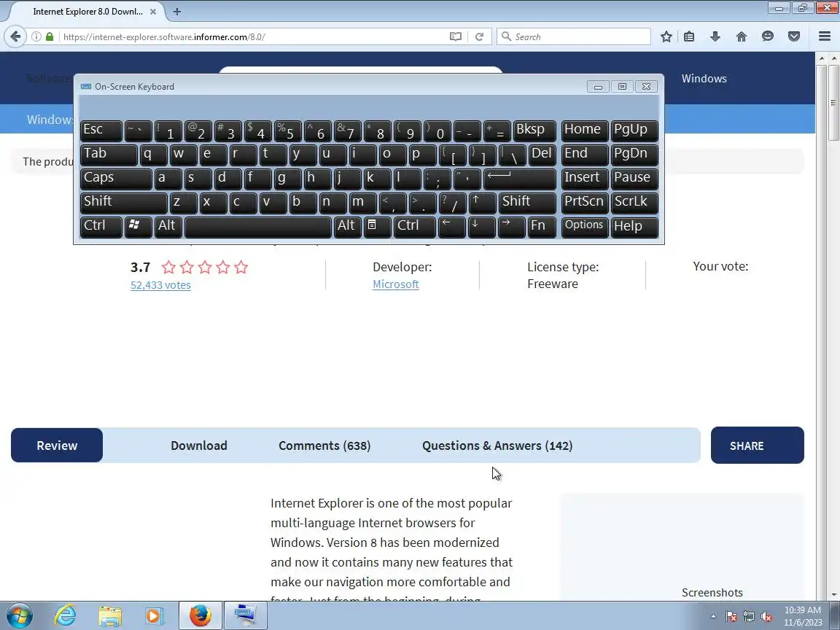The height and width of the screenshot is (630, 840).
Task: Click the muted volume tray icon
Action: (x=766, y=617)
